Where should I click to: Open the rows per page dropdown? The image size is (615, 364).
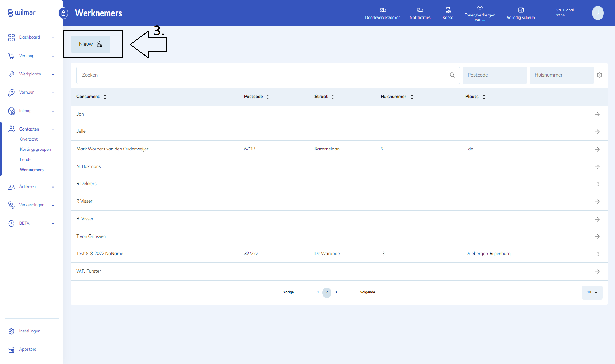point(592,292)
